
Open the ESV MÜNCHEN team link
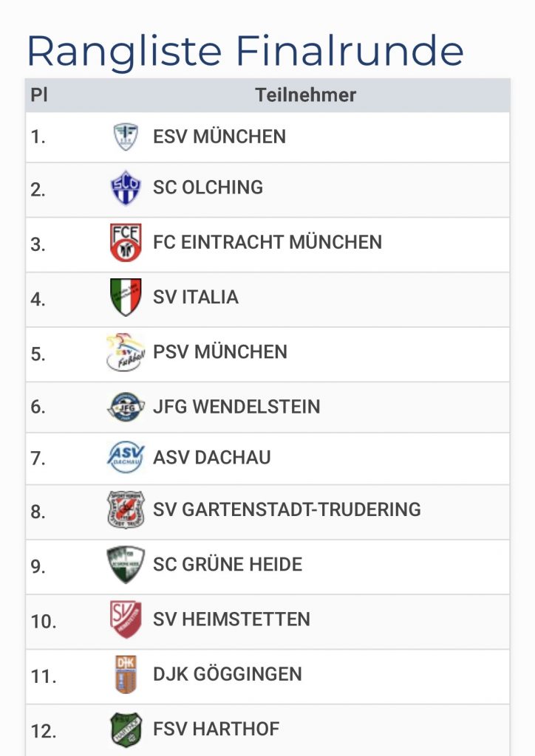click(219, 137)
